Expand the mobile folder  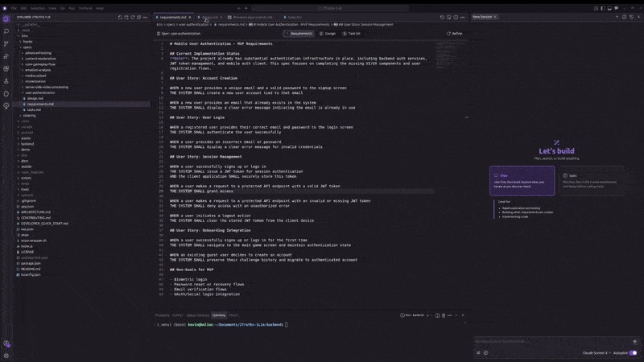27,167
